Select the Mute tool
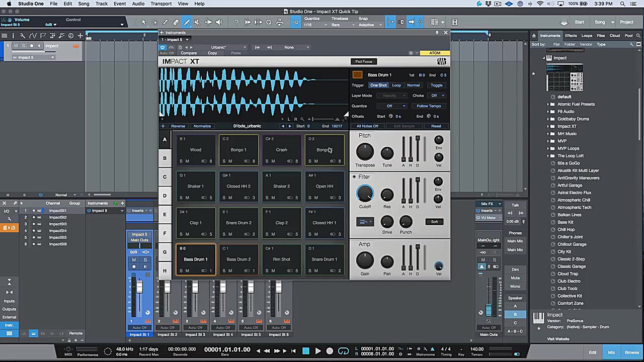This screenshot has width=644, height=362. pos(197,22)
